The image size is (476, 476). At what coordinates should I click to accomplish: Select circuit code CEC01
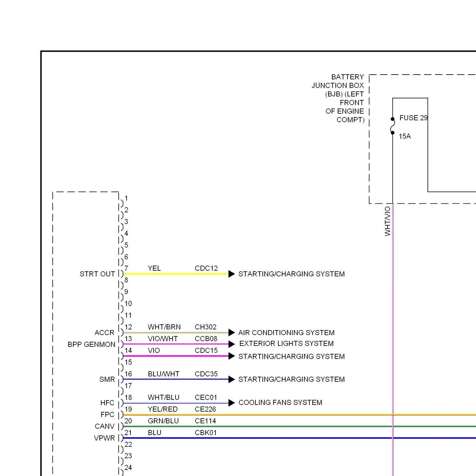[x=206, y=398]
